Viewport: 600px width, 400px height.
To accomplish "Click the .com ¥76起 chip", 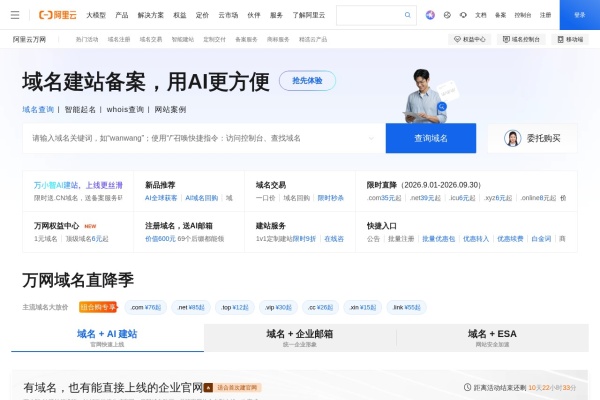I will (146, 307).
